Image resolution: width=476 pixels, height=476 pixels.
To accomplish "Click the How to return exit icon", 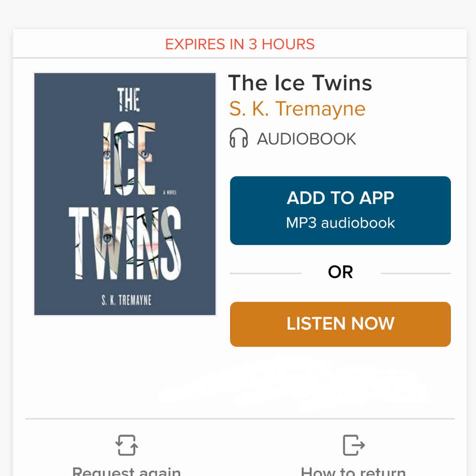I will point(353,445).
